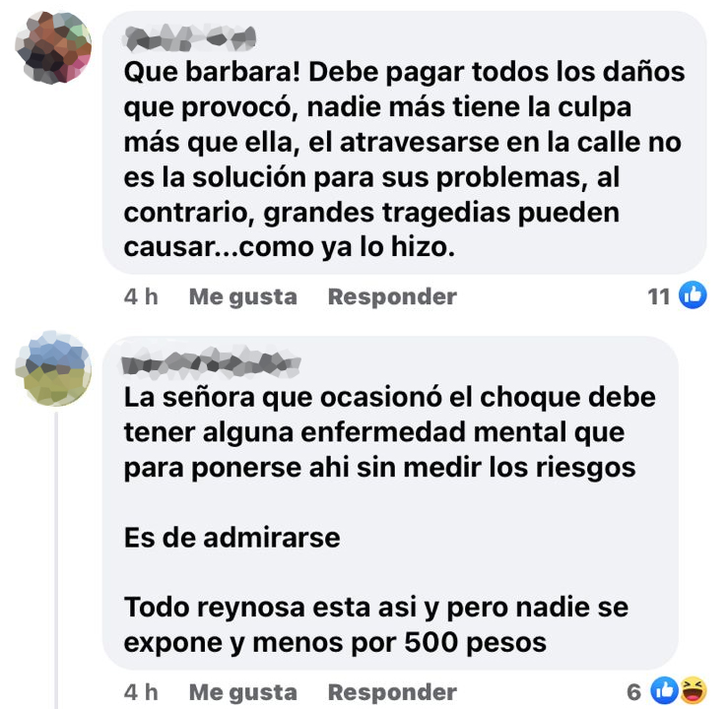
Task: Click the "La señora que ocasionó el choque" paragraph
Action: click(390, 432)
